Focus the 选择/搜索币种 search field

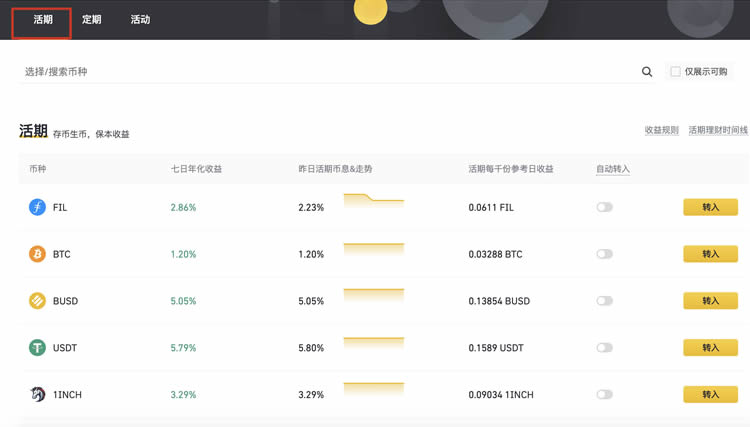click(320, 72)
